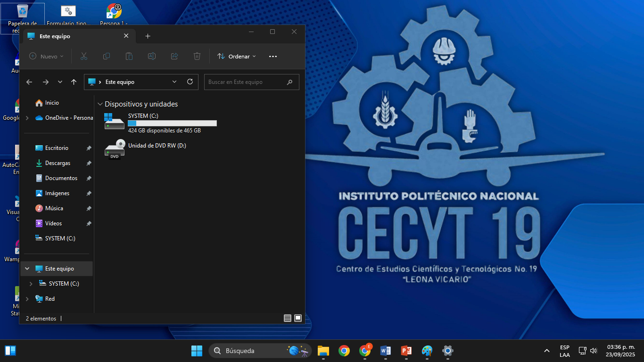Open Word from the taskbar

(x=386, y=351)
